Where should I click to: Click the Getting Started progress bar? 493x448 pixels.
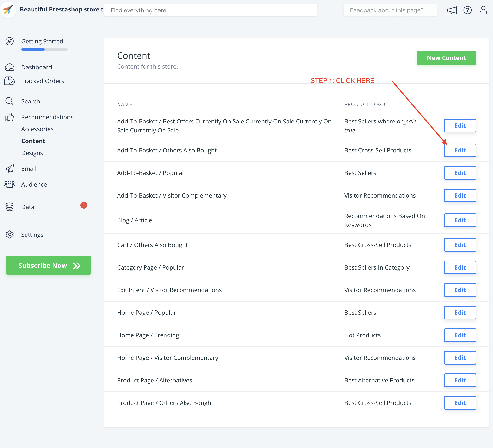tap(44, 49)
